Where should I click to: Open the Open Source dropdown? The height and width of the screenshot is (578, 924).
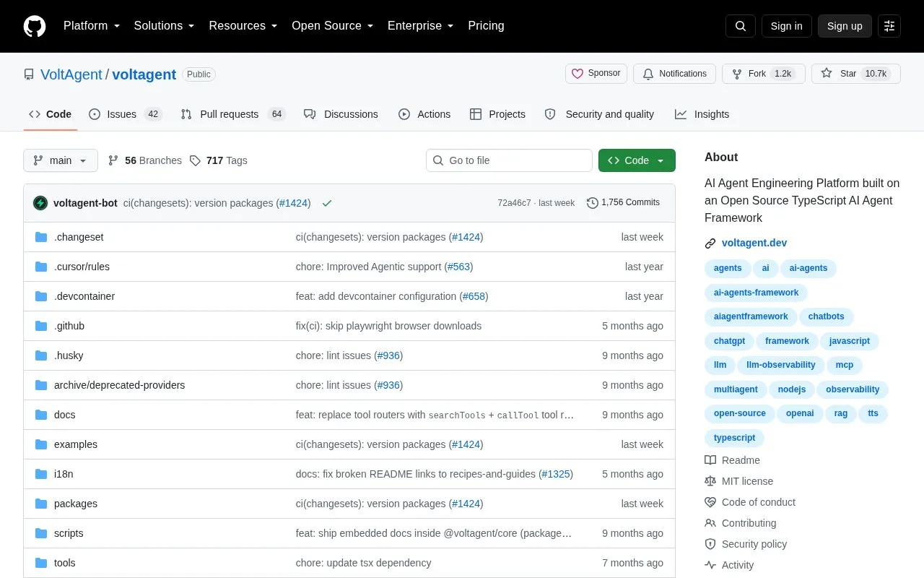332,26
